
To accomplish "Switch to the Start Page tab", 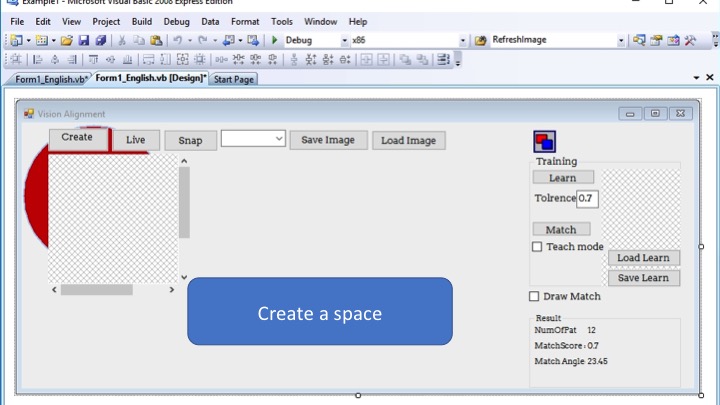I will pyautogui.click(x=234, y=79).
